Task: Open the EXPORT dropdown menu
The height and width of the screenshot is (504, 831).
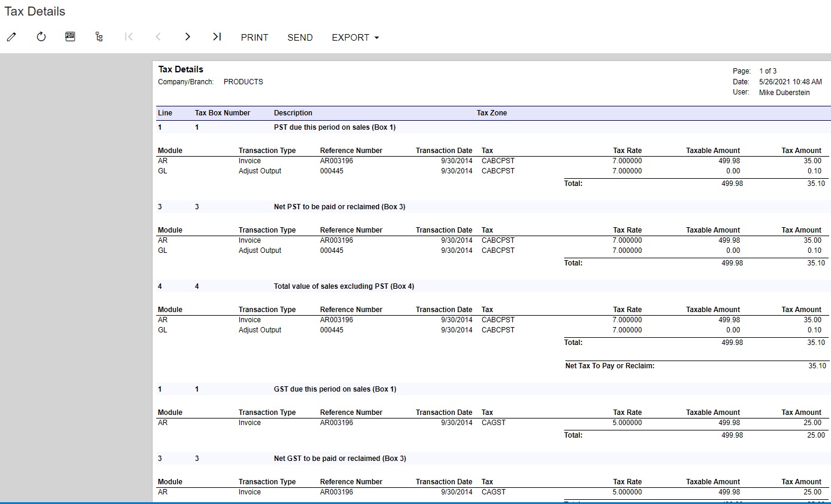Action: [x=355, y=37]
